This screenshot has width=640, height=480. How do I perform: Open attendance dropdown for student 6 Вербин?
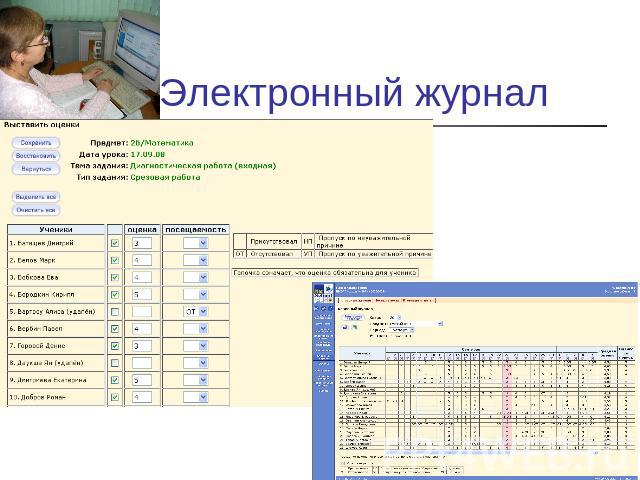click(196, 329)
